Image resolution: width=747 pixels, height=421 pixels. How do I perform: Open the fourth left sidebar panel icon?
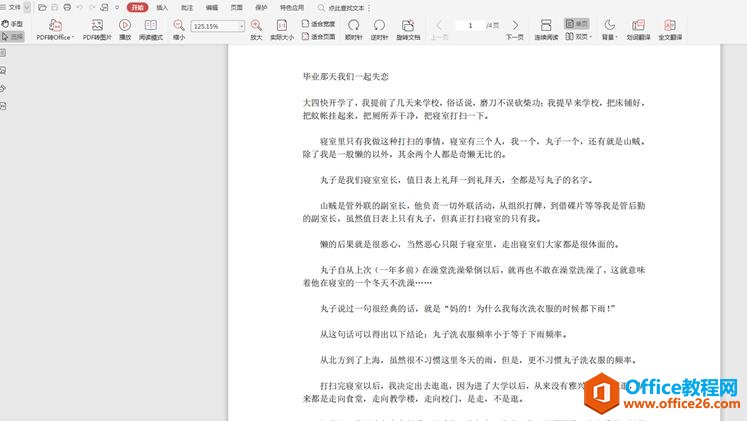pos(3,106)
